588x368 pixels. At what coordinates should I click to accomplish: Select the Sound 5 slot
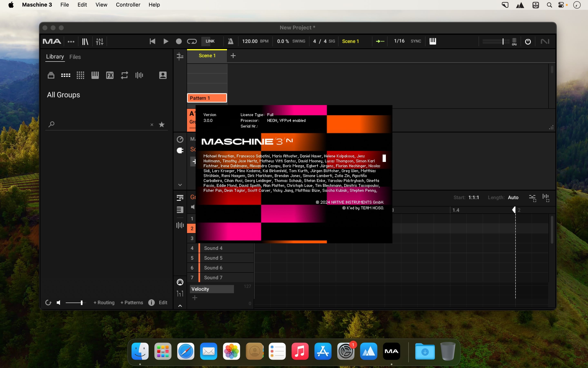(x=220, y=258)
